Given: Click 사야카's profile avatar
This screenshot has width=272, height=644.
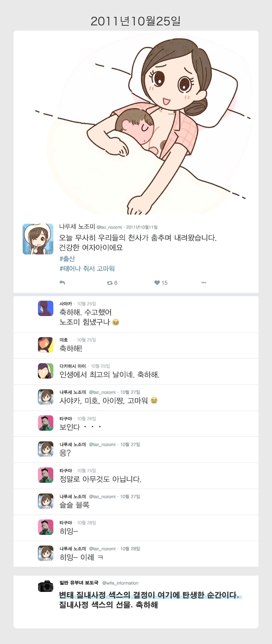Looking at the screenshot, I should 45,308.
